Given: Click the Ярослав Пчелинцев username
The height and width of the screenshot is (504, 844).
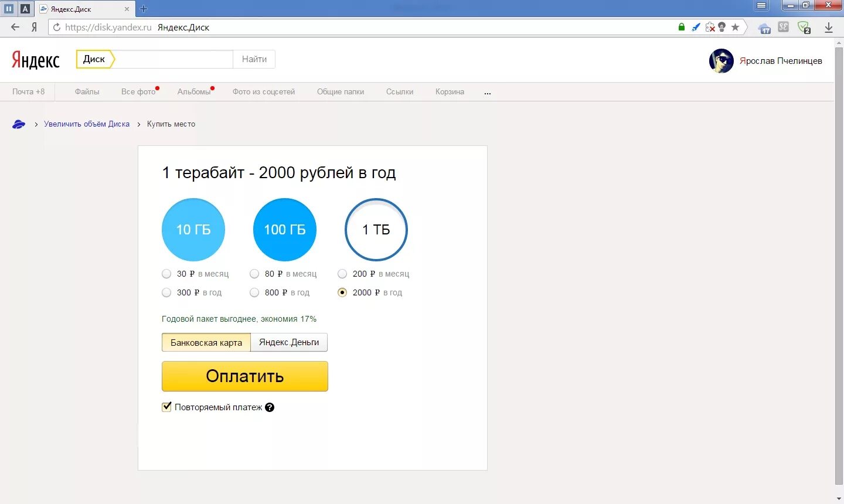Looking at the screenshot, I should click(781, 61).
